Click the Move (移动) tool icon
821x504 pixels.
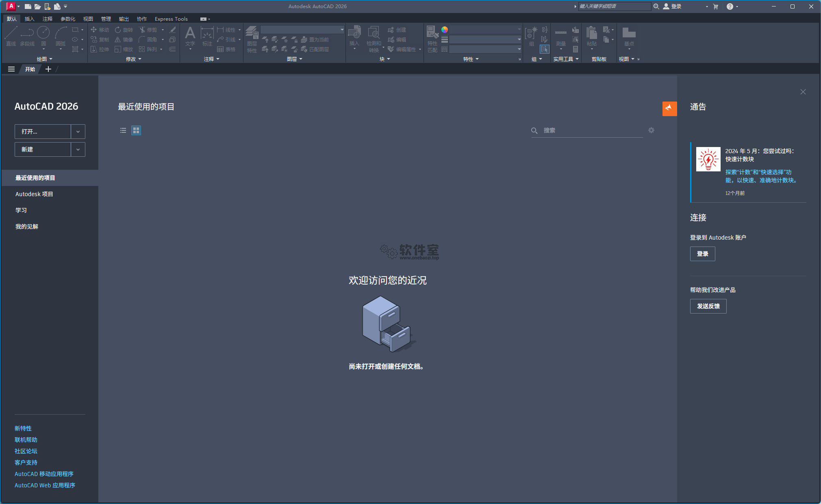coord(94,30)
